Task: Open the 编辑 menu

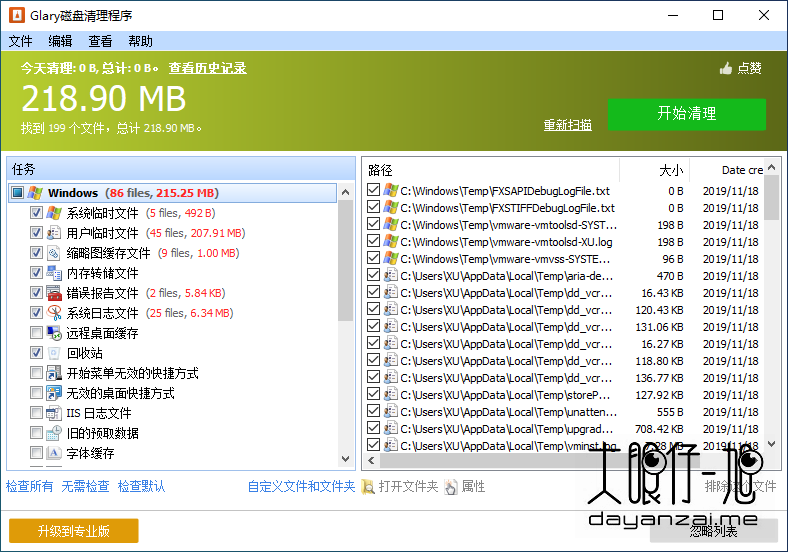Action: (60, 41)
